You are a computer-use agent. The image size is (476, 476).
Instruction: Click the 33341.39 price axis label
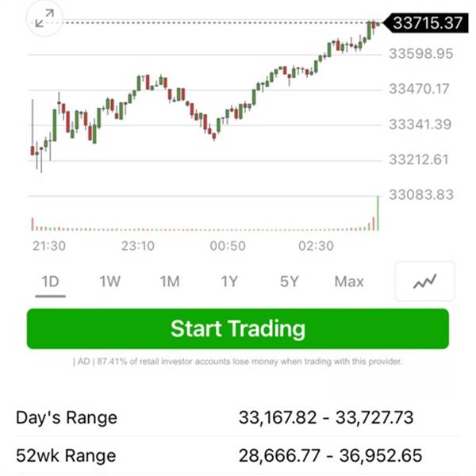tap(420, 125)
